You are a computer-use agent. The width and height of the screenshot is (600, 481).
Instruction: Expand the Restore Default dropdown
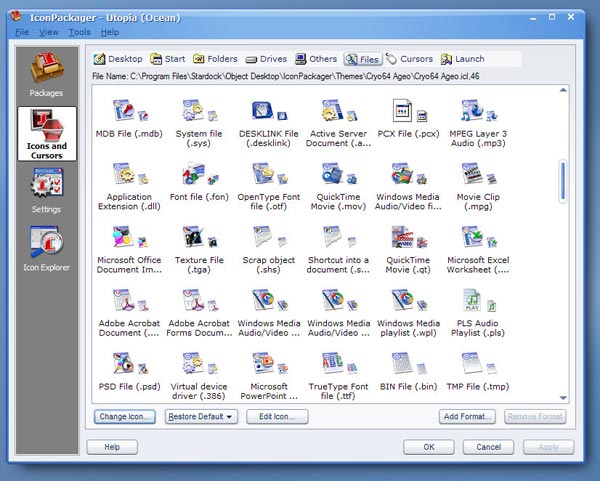pyautogui.click(x=201, y=416)
